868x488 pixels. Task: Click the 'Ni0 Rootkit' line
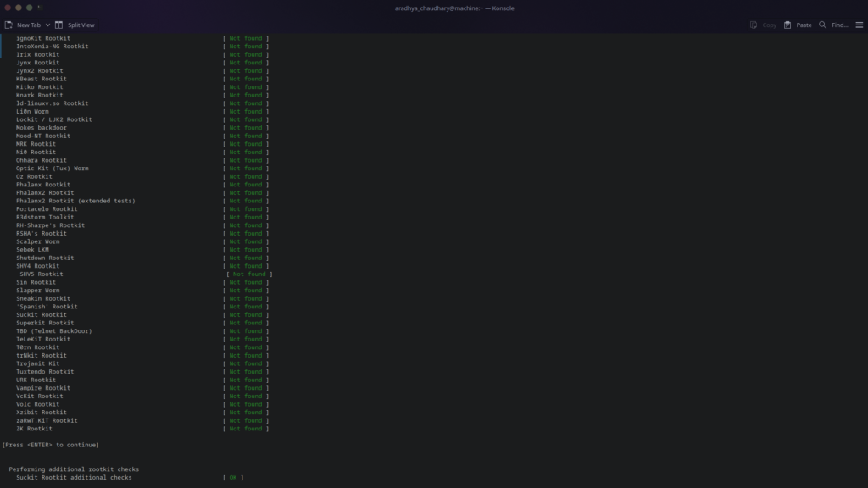tap(36, 152)
